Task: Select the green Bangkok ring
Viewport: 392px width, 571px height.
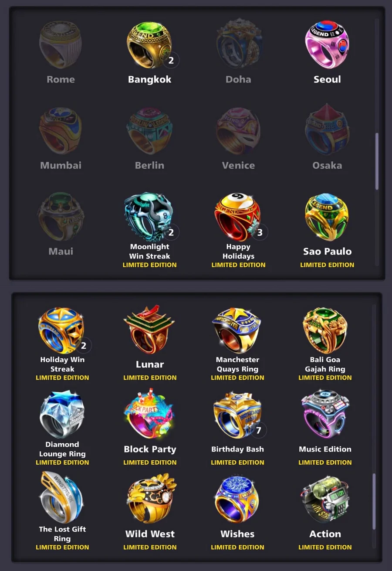Action: coord(149,45)
